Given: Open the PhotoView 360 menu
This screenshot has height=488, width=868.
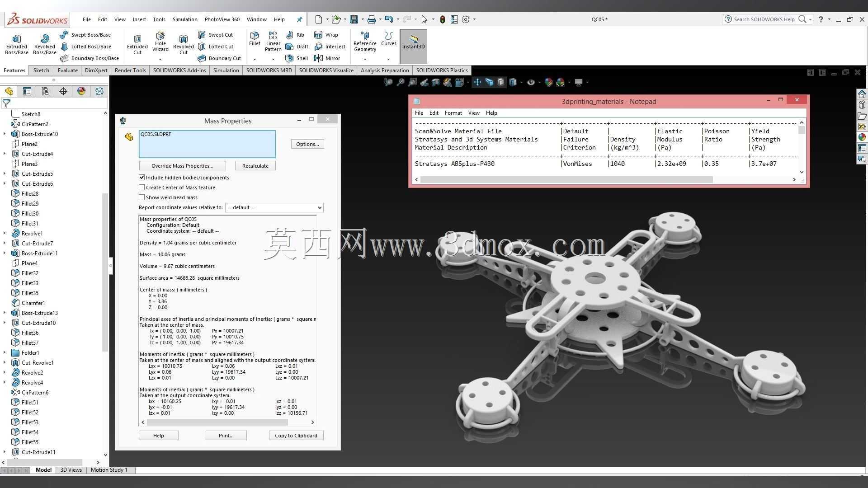Looking at the screenshot, I should 222,19.
